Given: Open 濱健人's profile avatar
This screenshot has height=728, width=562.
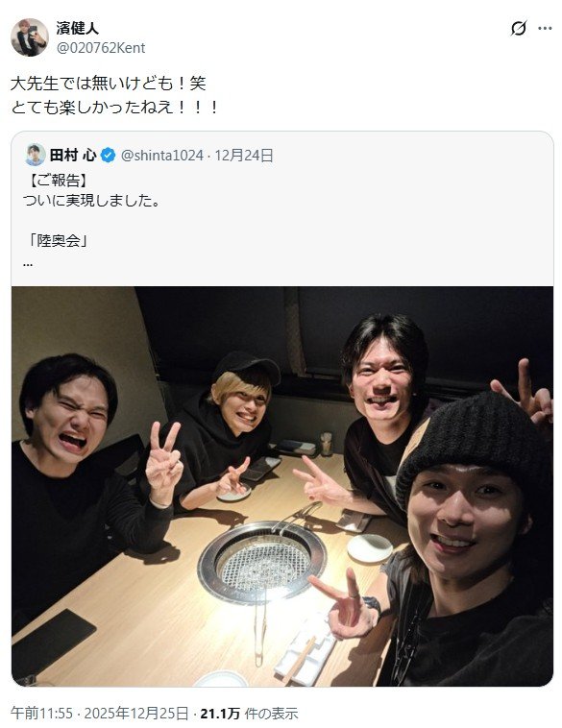Looking at the screenshot, I should click(29, 37).
